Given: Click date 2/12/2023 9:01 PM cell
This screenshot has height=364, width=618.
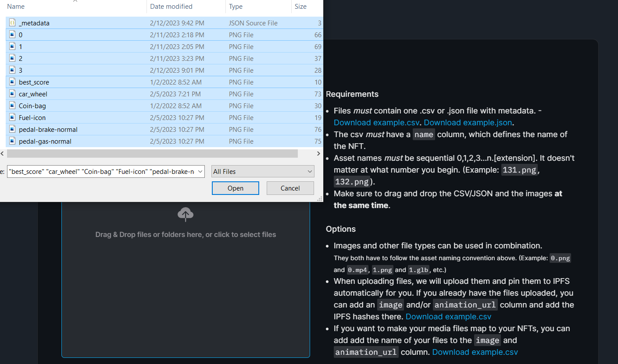Looking at the screenshot, I should pos(177,70).
